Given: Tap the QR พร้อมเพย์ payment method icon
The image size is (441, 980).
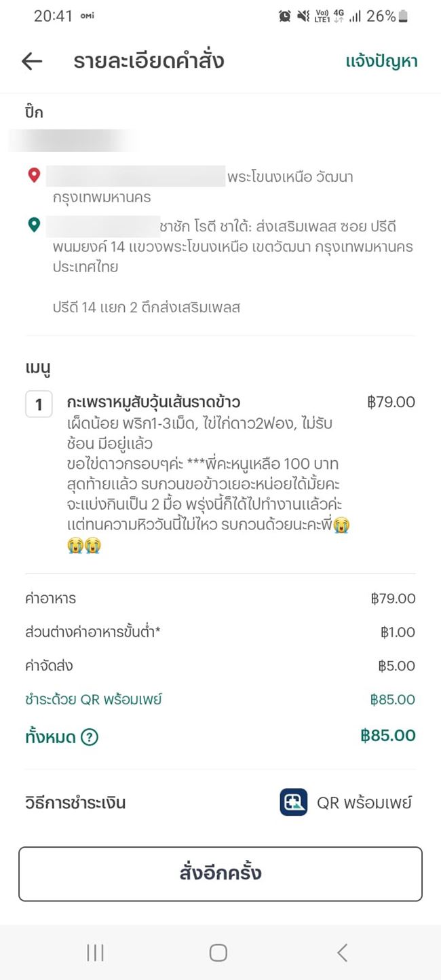Looking at the screenshot, I should (294, 802).
